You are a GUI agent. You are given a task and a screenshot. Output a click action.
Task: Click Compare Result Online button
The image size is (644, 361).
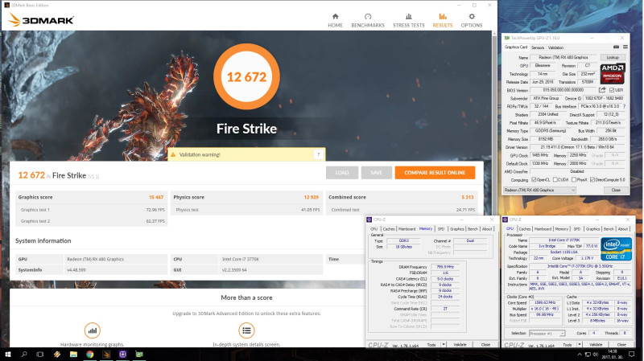tap(435, 173)
